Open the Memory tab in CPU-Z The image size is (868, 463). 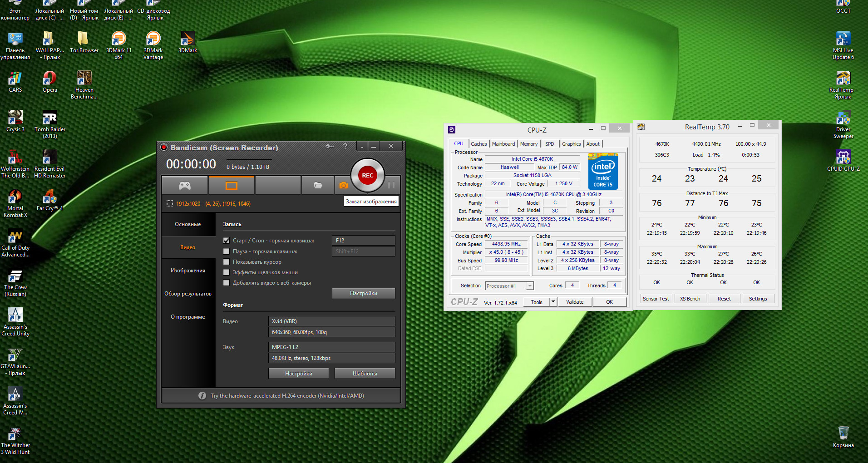click(x=529, y=144)
